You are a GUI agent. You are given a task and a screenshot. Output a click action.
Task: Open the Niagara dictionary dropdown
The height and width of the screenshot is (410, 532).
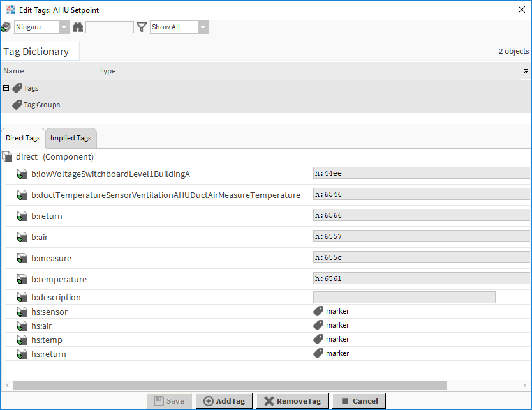(64, 27)
